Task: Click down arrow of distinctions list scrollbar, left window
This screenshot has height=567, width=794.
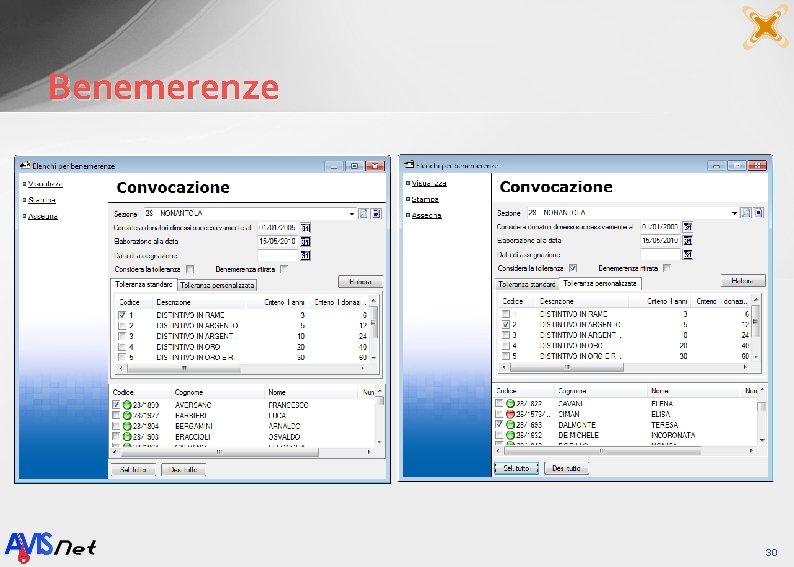Action: coord(374,357)
